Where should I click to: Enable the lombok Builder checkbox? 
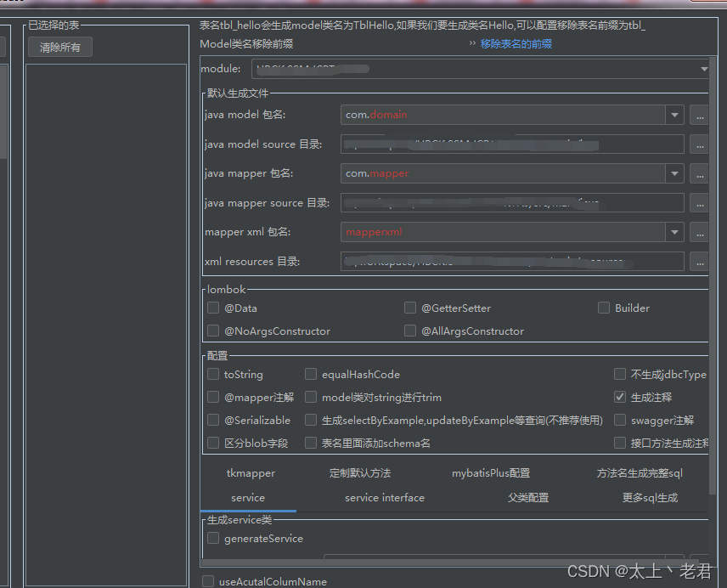point(604,308)
